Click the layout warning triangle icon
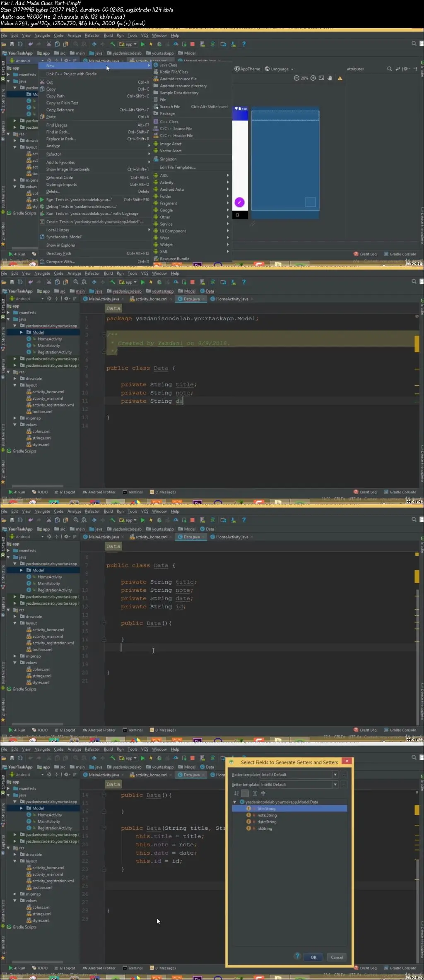424x980 pixels. pos(340,78)
